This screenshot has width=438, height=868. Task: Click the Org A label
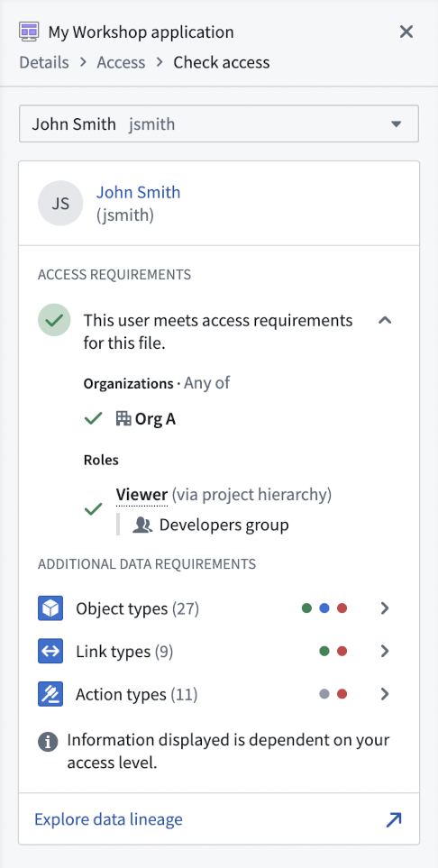click(155, 419)
